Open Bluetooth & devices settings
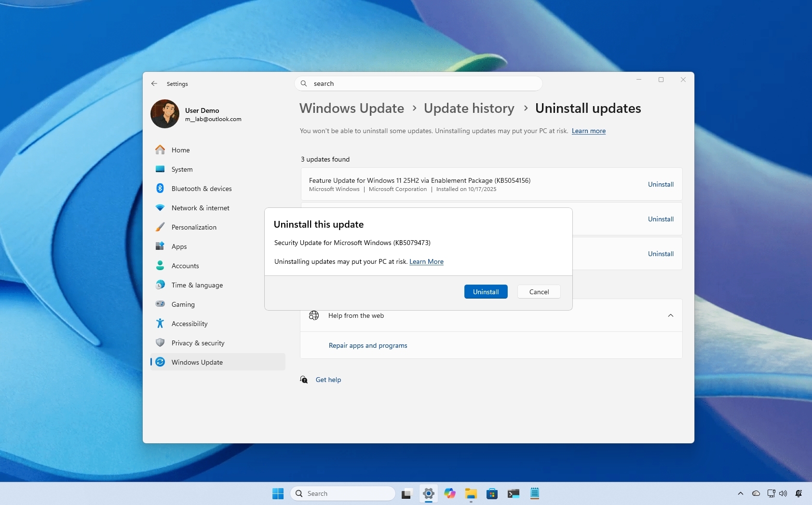Viewport: 812px width, 505px height. click(x=201, y=189)
